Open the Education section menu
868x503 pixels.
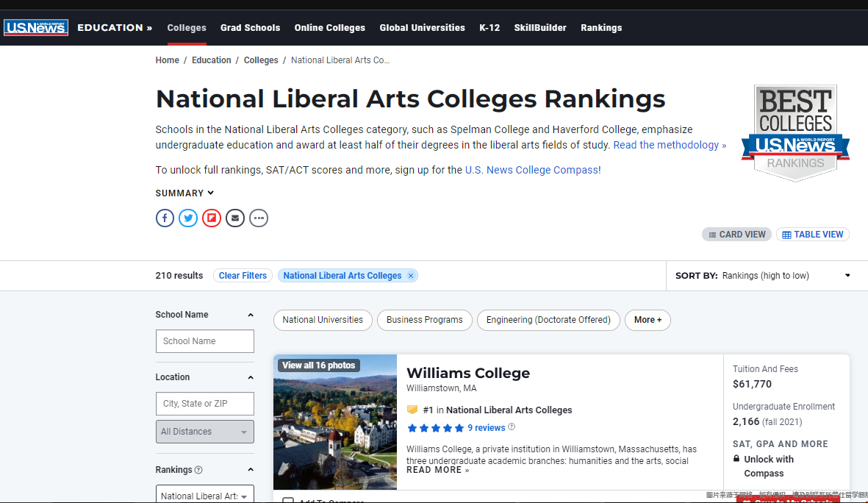tap(115, 27)
